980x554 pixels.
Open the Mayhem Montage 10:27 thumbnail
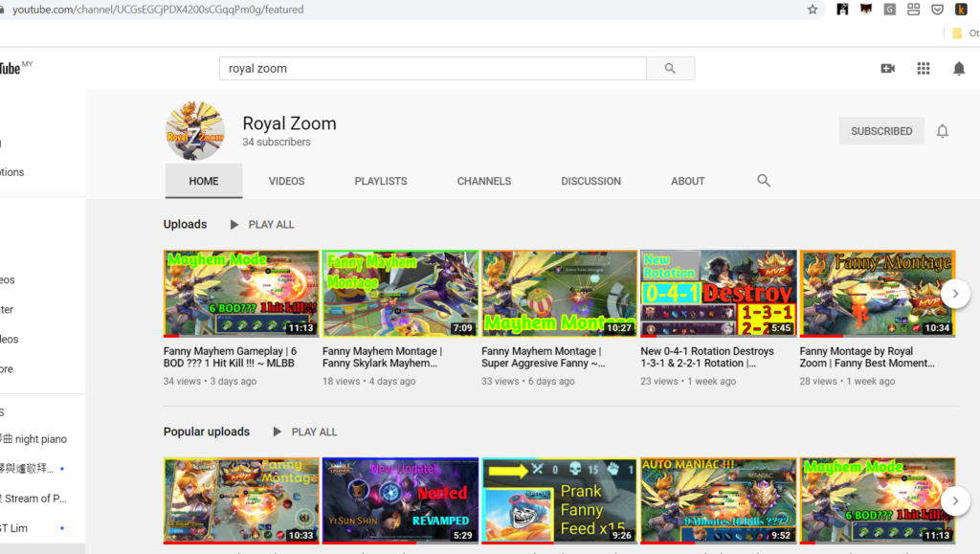click(559, 294)
